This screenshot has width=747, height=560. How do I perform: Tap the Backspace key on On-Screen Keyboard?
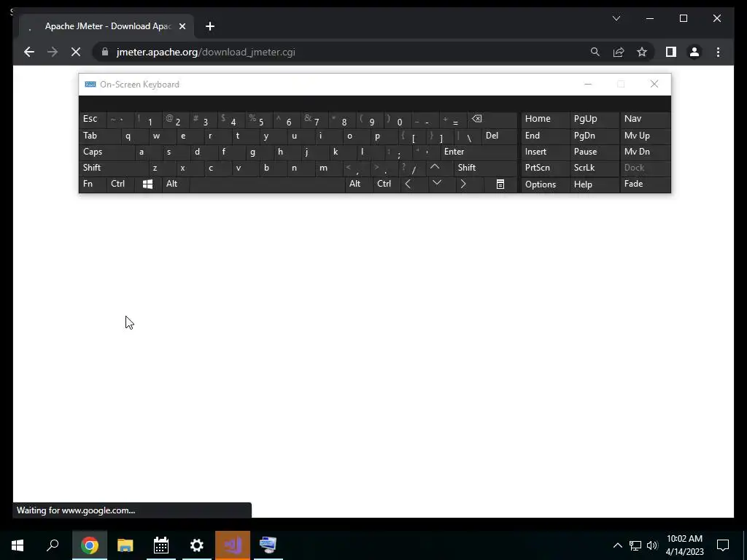(x=492, y=119)
